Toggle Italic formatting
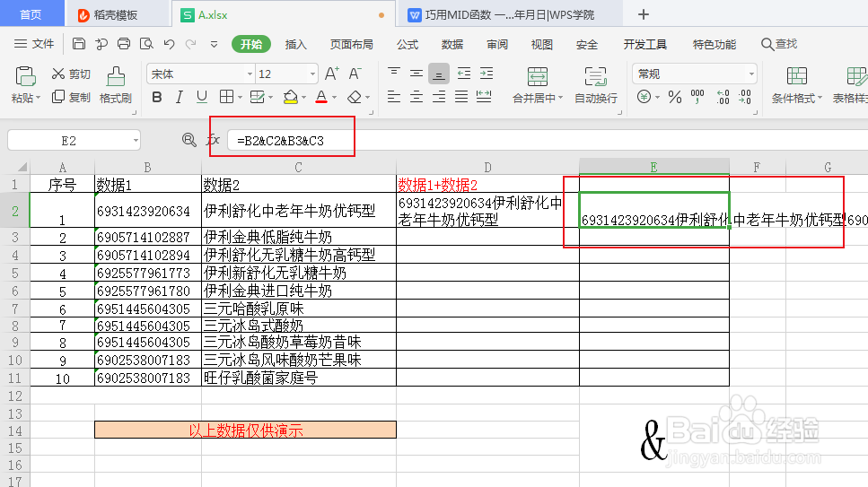The width and height of the screenshot is (868, 487). tap(179, 98)
